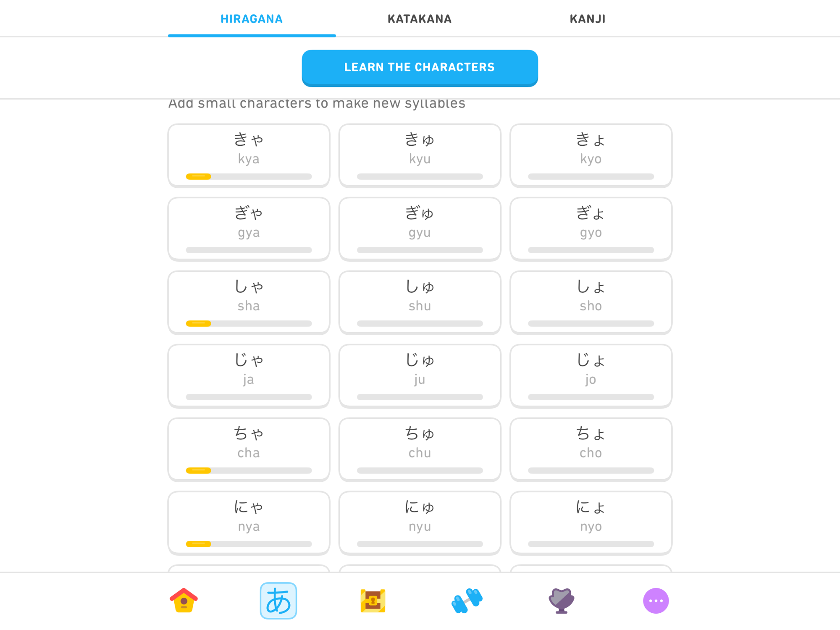Open the treasure chest quests icon
840x630 pixels.
pos(373,601)
